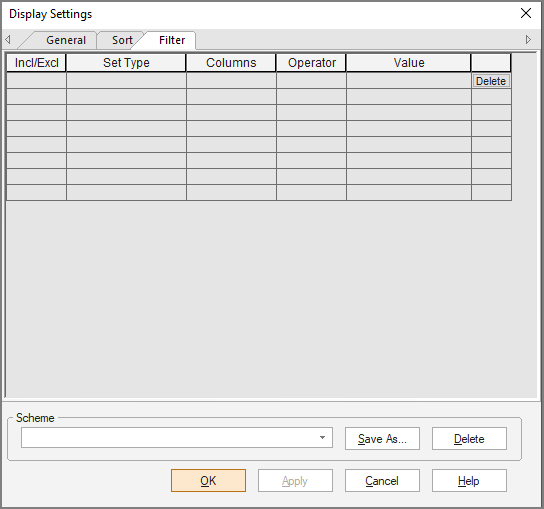The image size is (544, 509).
Task: Click the first row Incl/Excl cell
Action: pyautogui.click(x=36, y=80)
